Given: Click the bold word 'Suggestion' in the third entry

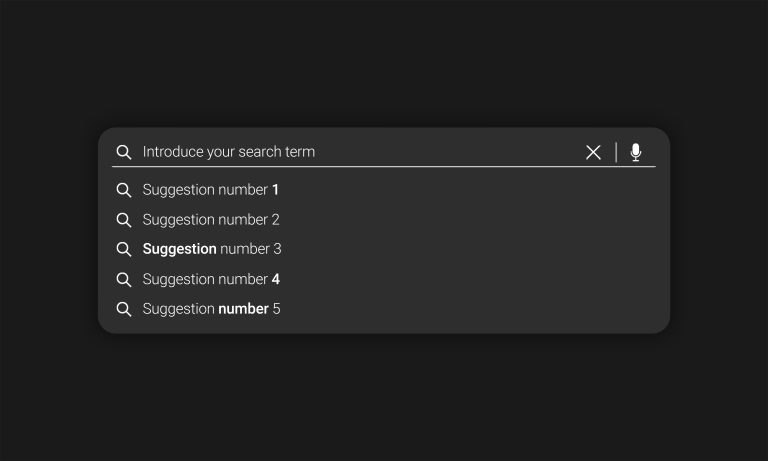Looking at the screenshot, I should 179,249.
